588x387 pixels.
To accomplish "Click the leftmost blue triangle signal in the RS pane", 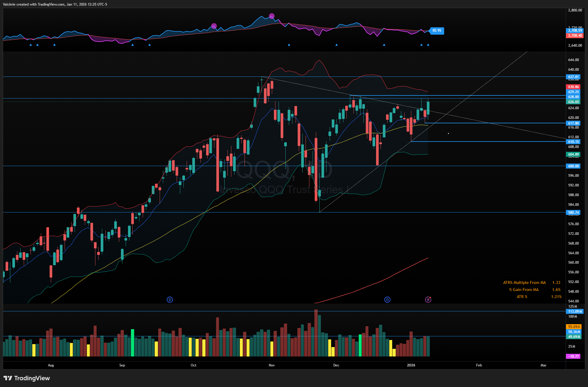I will tap(31, 45).
